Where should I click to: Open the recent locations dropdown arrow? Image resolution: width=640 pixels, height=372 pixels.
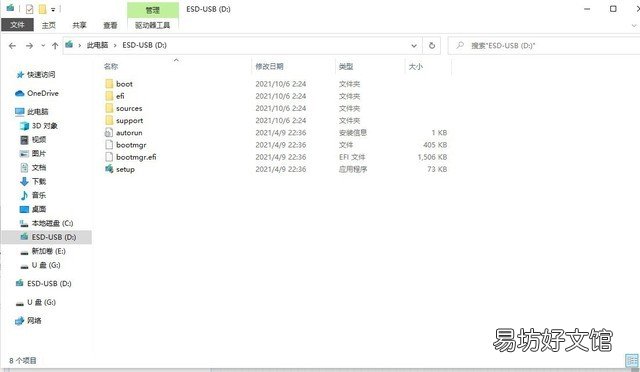(x=43, y=46)
